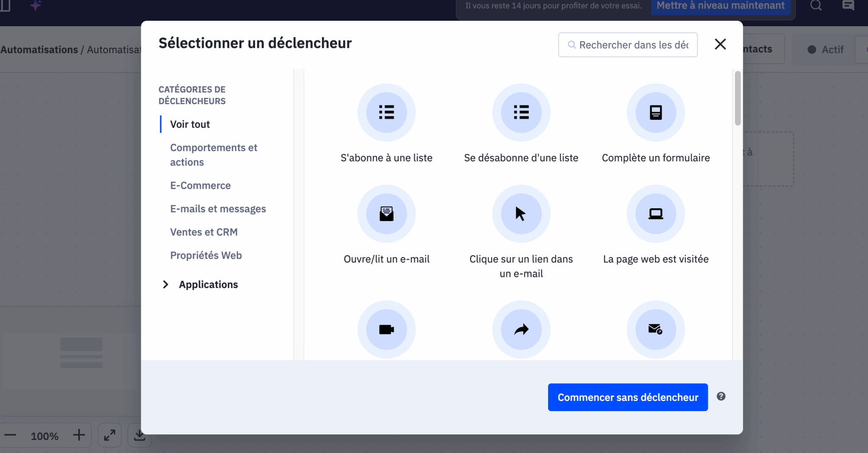Click the fullscreen expand icon near the zoom controls

[x=109, y=435]
